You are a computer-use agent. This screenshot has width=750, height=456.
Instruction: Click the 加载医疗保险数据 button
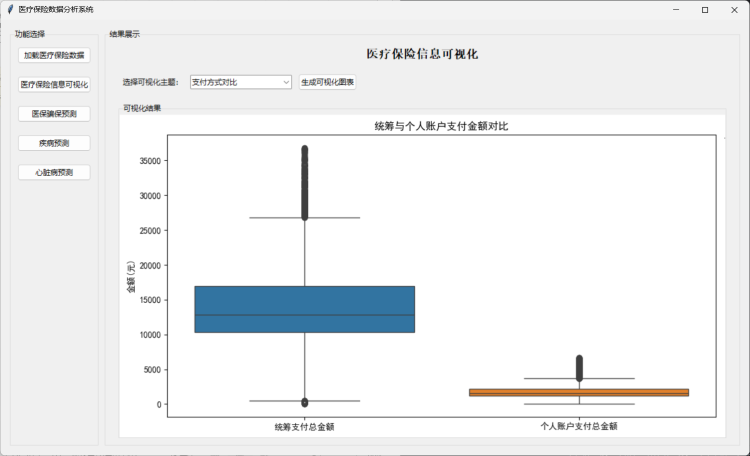click(x=55, y=55)
